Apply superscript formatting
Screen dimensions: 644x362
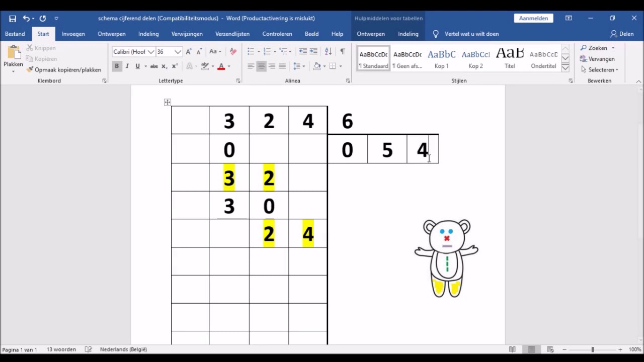[175, 66]
